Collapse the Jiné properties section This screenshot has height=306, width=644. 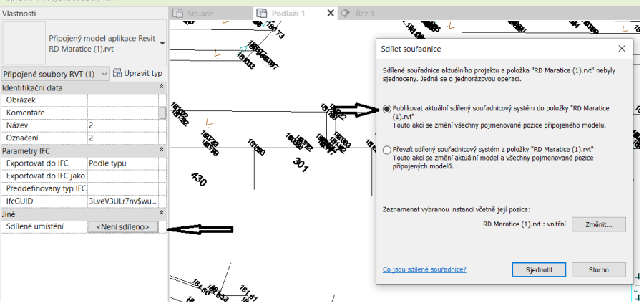tap(162, 214)
